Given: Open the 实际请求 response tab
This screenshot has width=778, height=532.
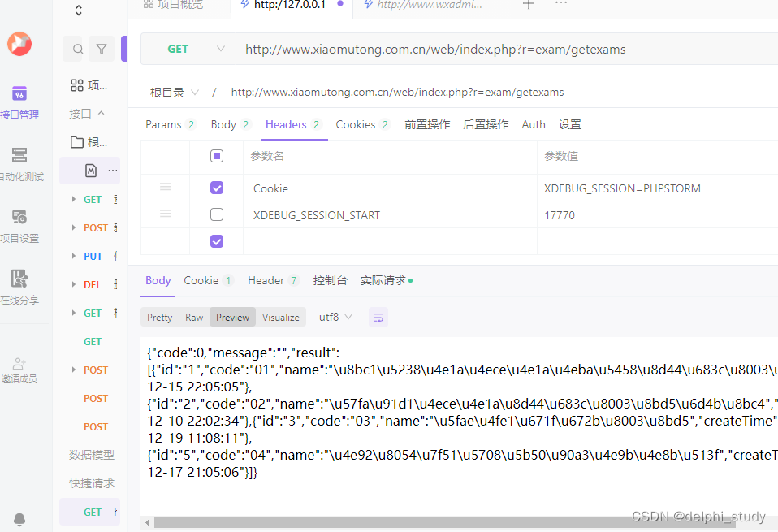Looking at the screenshot, I should 382,279.
